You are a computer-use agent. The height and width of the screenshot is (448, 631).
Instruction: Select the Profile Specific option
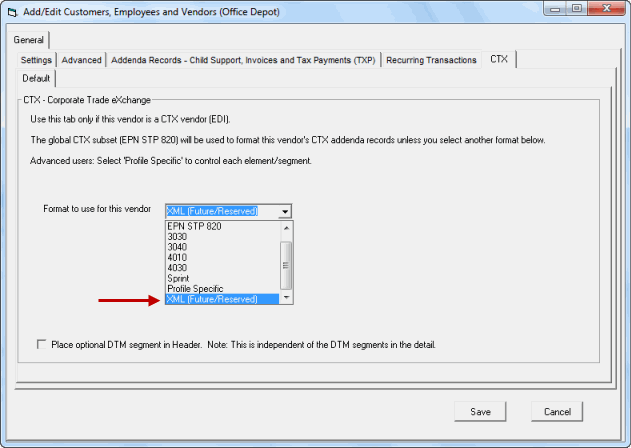pyautogui.click(x=194, y=289)
